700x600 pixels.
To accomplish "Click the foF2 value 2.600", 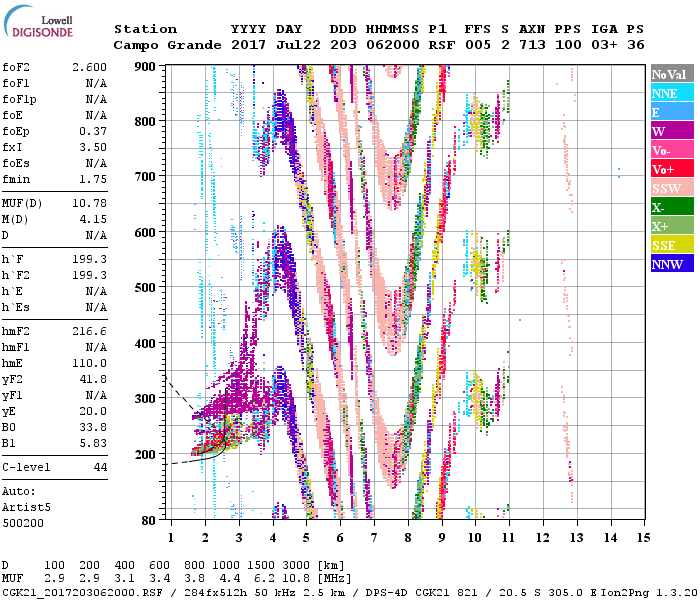I will [89, 67].
